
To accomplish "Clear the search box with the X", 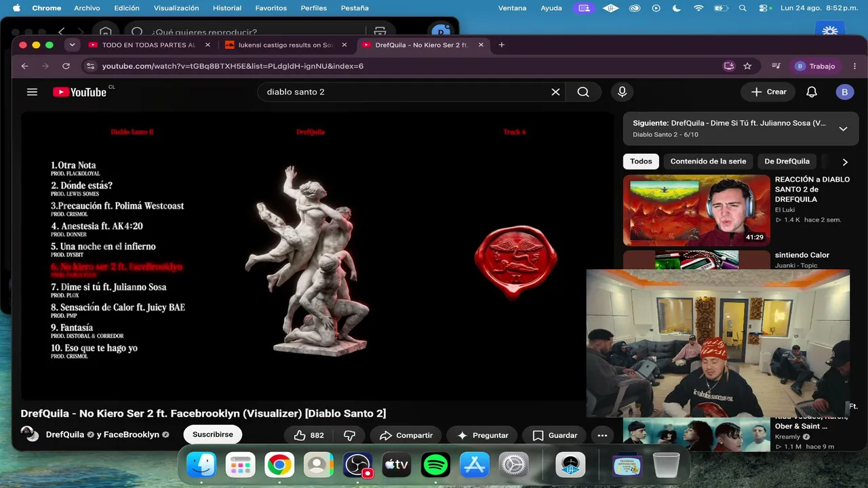I will click(x=555, y=92).
